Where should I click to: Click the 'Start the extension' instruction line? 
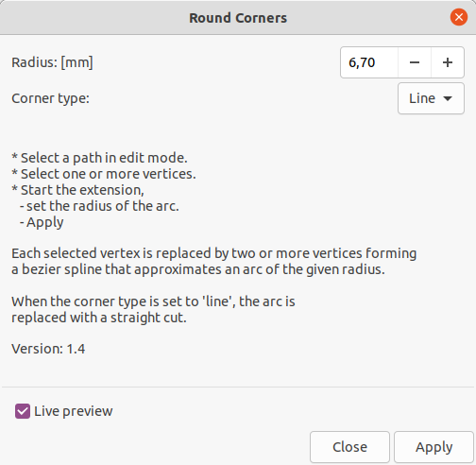click(77, 190)
